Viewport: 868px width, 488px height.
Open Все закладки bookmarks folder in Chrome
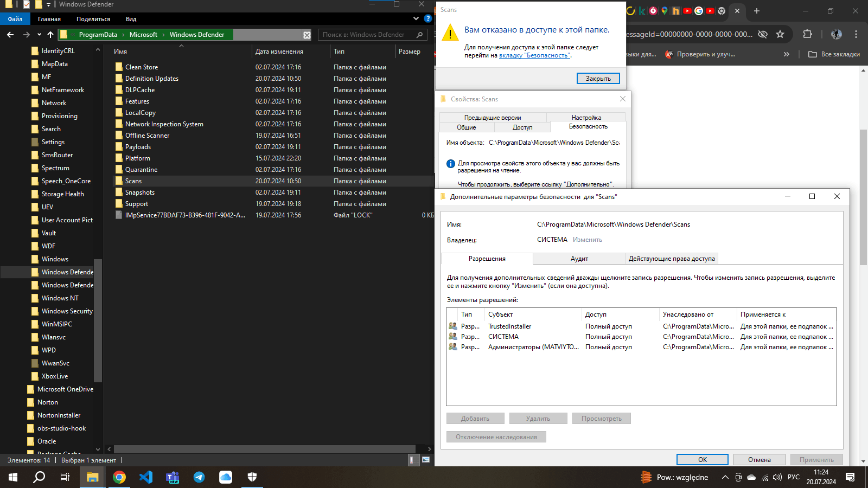coord(834,54)
